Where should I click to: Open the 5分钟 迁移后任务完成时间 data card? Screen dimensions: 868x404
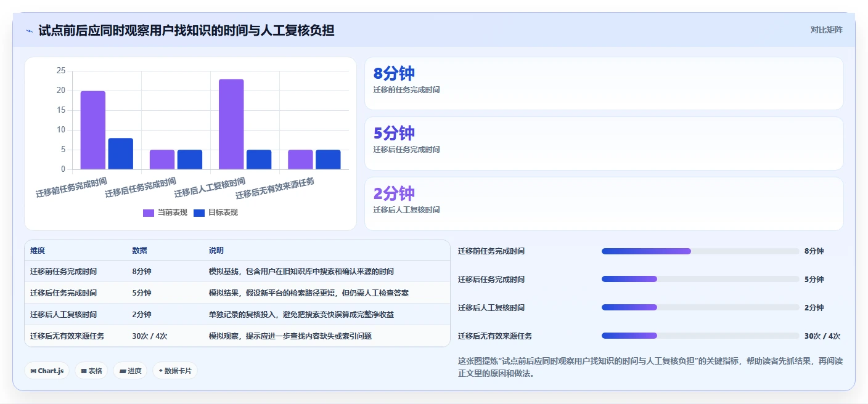(604, 143)
